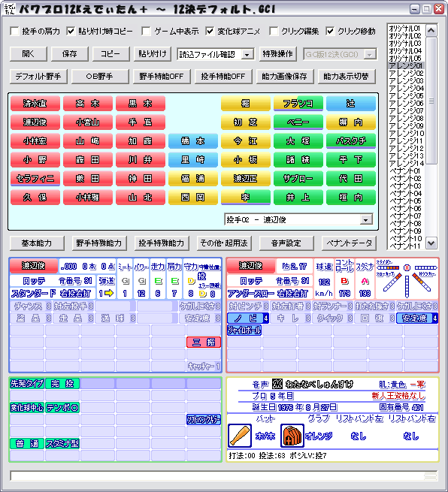Image resolution: width=448 pixels, height=492 pixels.
Task: Click 特殊操作 button
Action: (277, 54)
